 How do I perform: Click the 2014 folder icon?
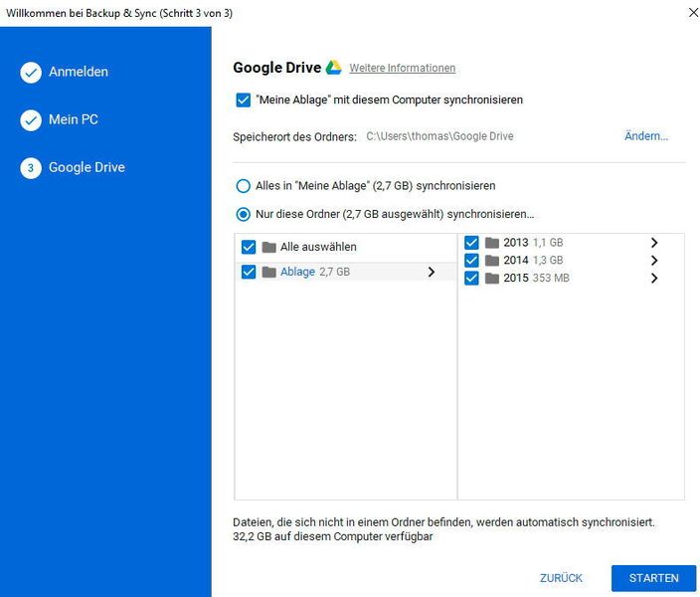[x=492, y=261]
